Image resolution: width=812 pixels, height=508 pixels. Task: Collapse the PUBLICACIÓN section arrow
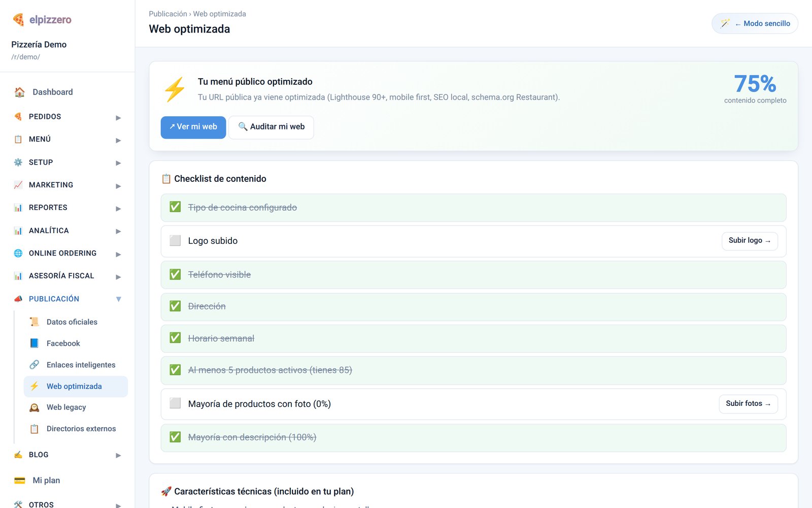click(118, 299)
